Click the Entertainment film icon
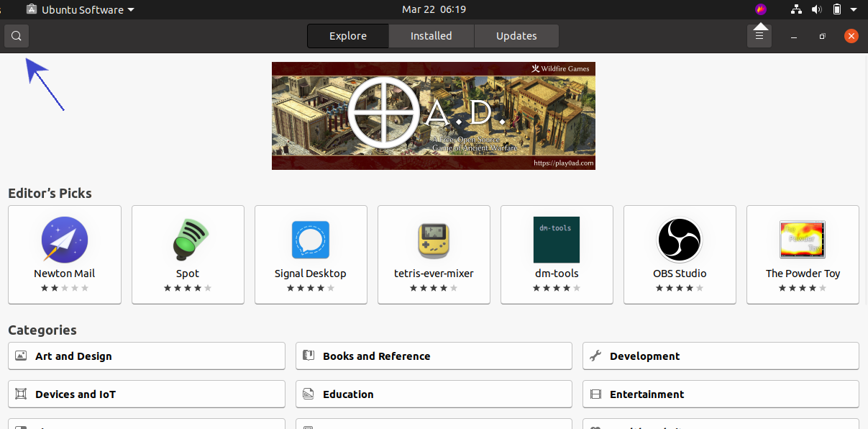This screenshot has width=868, height=429. [595, 394]
